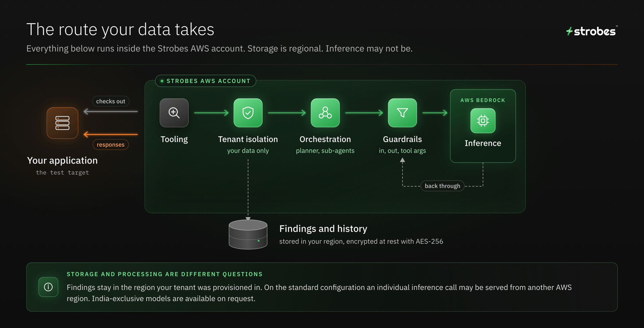This screenshot has width=644, height=328.
Task: Click 'your data only' caption
Action: click(248, 151)
